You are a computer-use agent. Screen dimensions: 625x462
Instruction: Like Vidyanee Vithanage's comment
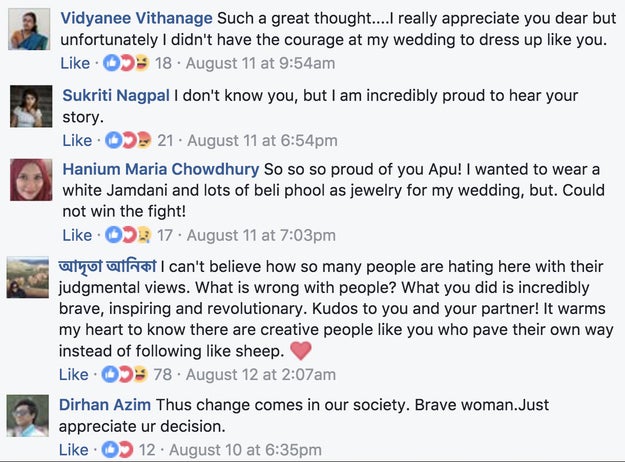point(76,63)
